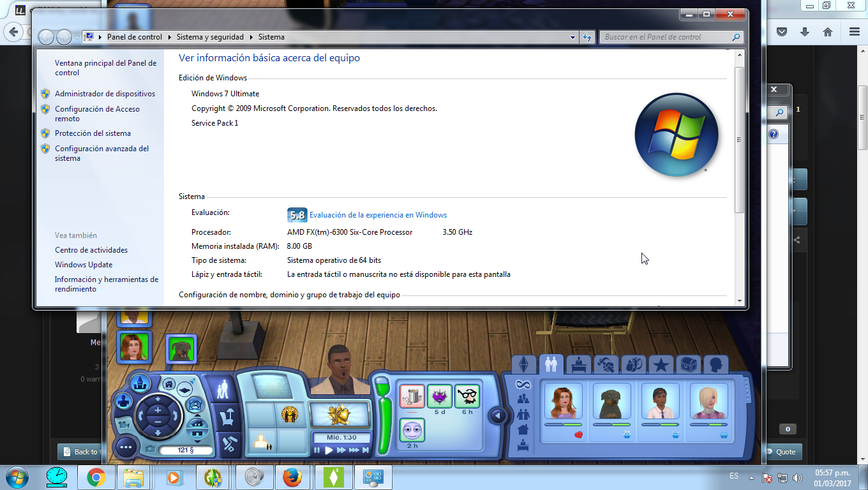The width and height of the screenshot is (868, 490).
Task: Click the purple spiky moodlet showing 5 d
Action: pyautogui.click(x=440, y=396)
